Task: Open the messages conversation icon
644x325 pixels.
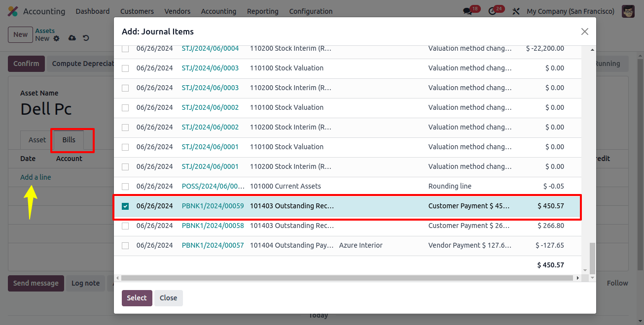Action: click(467, 11)
